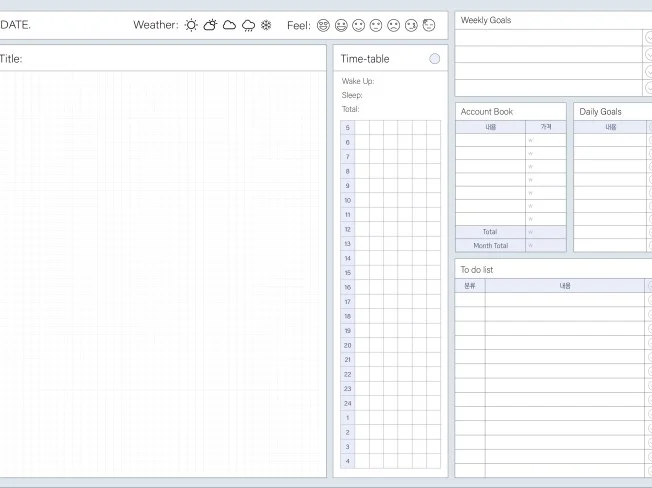The height and width of the screenshot is (488, 652).
Task: Select the sunny weather icon
Action: tap(191, 25)
